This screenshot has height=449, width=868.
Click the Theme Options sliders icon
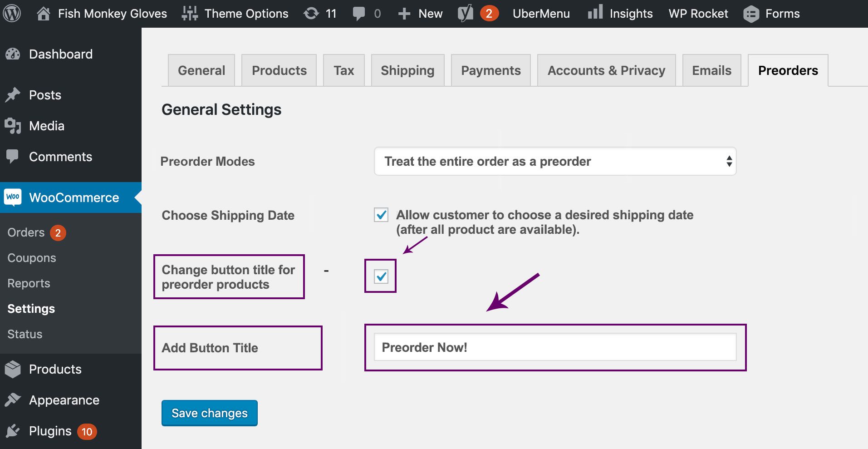[189, 13]
